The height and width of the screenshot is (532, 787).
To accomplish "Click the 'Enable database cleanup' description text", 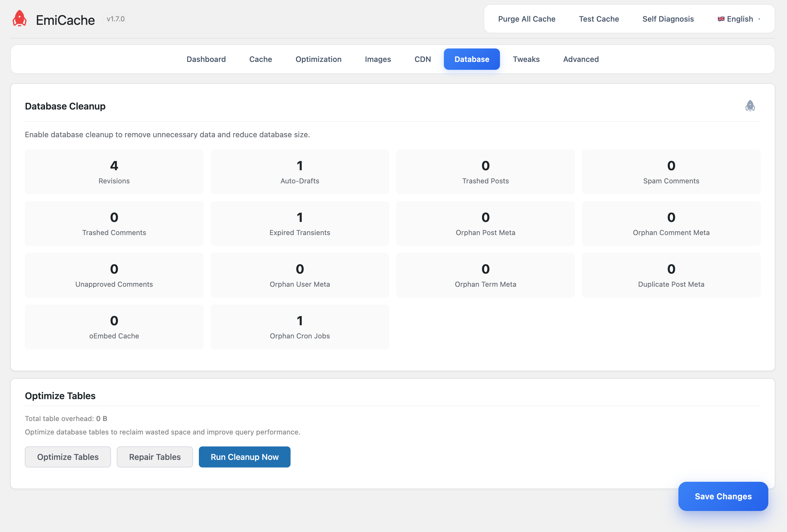I will (x=167, y=134).
